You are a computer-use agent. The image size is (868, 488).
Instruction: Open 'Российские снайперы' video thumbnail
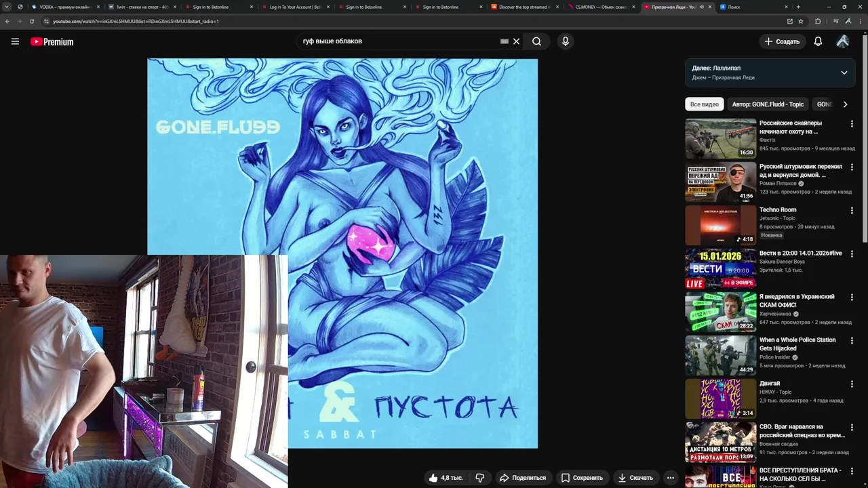tap(720, 138)
